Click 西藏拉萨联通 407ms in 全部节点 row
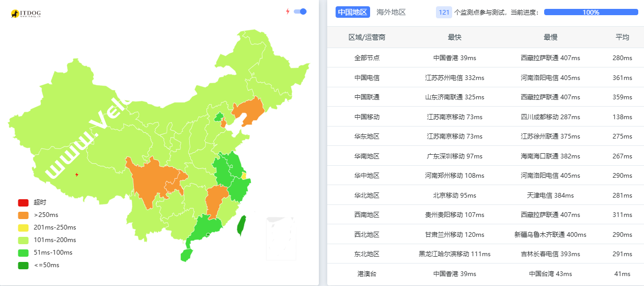644x286 pixels. tap(550, 58)
